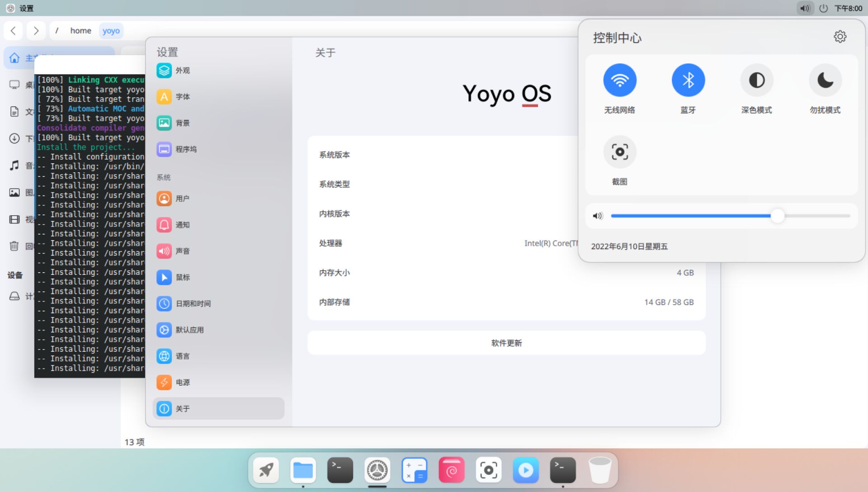The image size is (868, 492).
Task: Open 日期和时间 settings
Action: coord(193,303)
